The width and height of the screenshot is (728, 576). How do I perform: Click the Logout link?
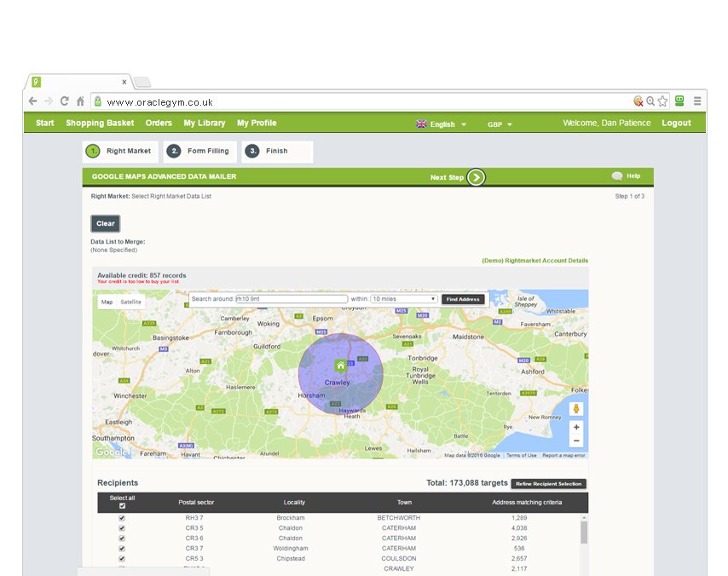pos(676,123)
